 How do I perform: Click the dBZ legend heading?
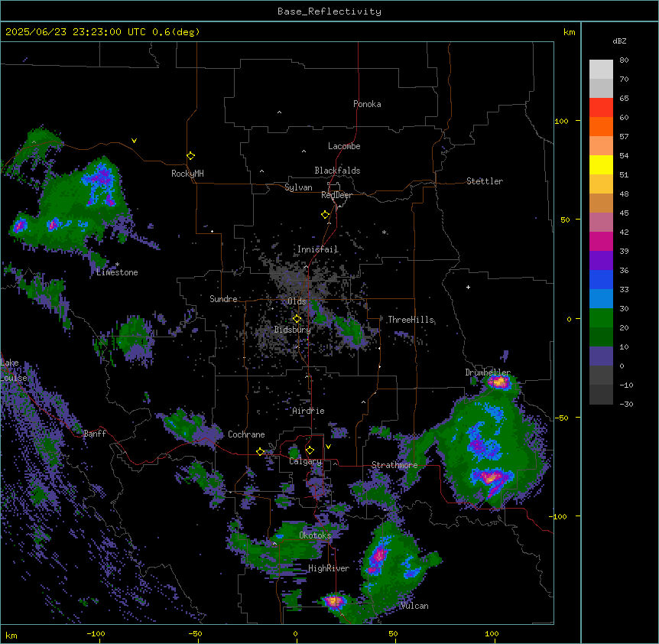tap(619, 41)
